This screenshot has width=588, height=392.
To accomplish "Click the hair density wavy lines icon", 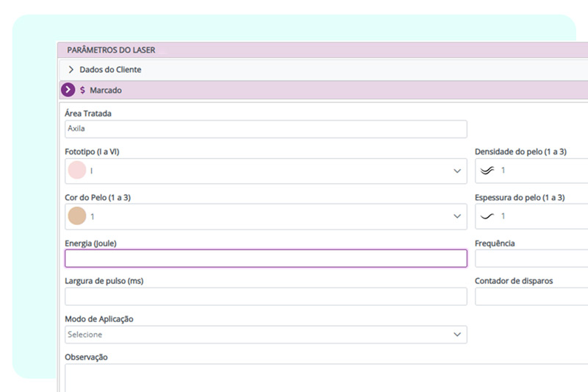I will coord(487,171).
